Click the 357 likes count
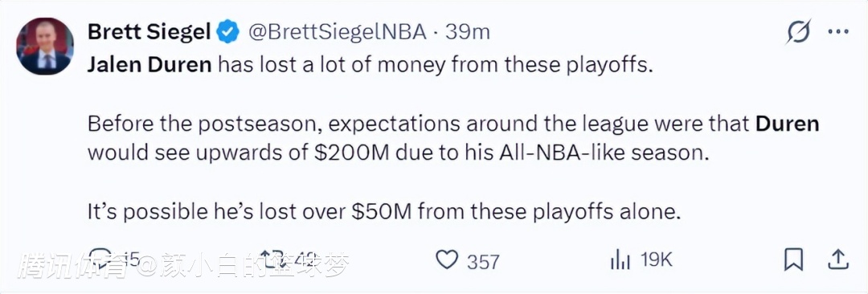Image resolution: width=868 pixels, height=294 pixels. 483,261
